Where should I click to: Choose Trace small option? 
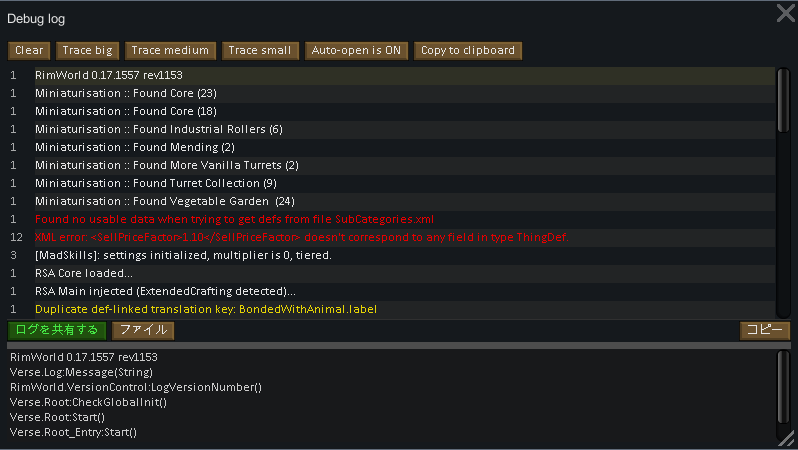[259, 50]
